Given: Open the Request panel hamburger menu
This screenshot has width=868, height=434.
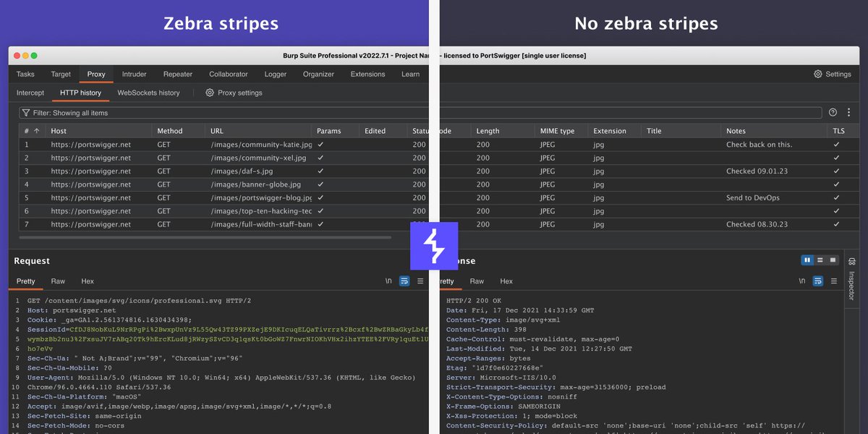Looking at the screenshot, I should click(420, 281).
